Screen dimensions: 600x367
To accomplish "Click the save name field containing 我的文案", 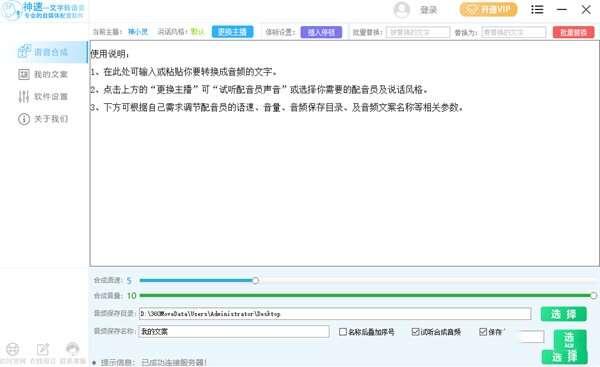I will 234,331.
